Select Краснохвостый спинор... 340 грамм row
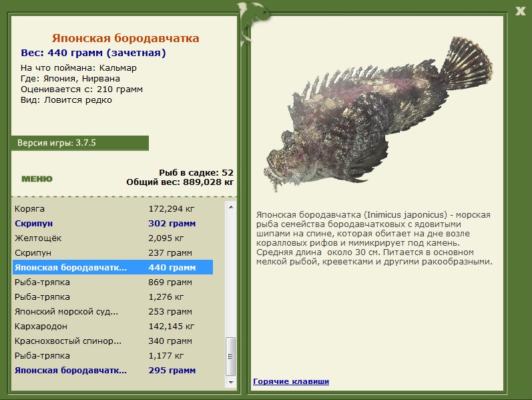532x400 pixels. 113,341
